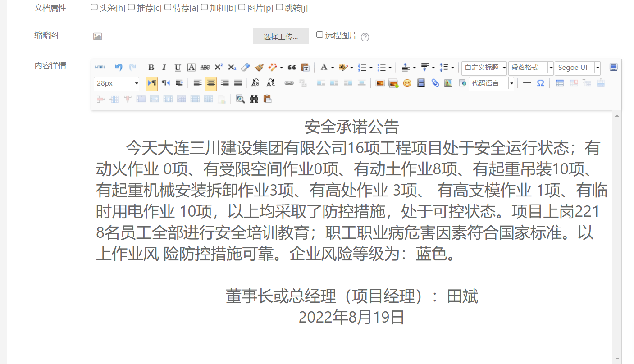Select the format painter brush

[x=259, y=68]
